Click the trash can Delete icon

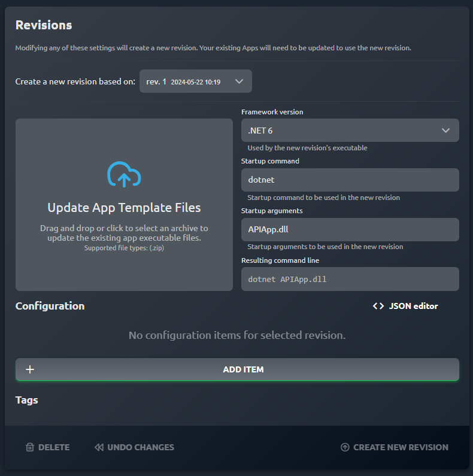pyautogui.click(x=30, y=447)
